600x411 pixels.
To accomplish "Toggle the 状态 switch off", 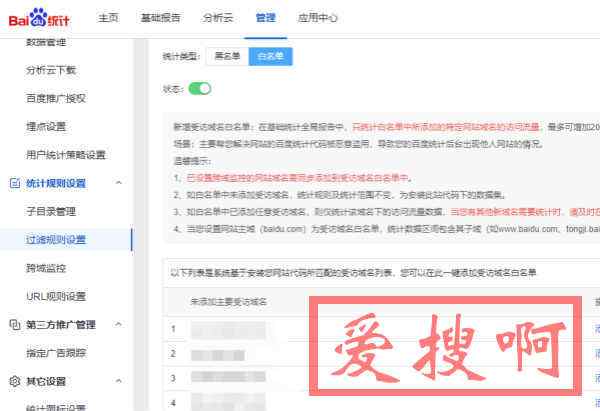I will (x=200, y=89).
